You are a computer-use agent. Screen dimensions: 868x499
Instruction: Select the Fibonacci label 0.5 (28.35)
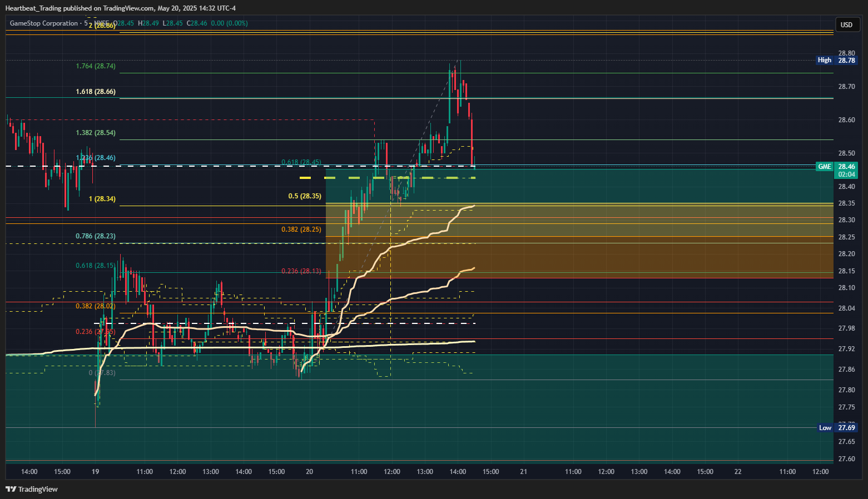click(x=305, y=196)
